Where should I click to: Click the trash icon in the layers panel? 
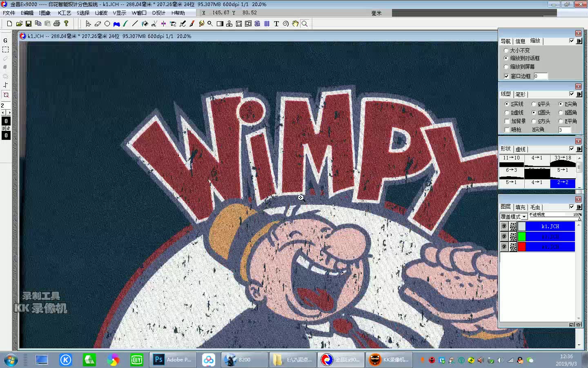click(x=579, y=325)
